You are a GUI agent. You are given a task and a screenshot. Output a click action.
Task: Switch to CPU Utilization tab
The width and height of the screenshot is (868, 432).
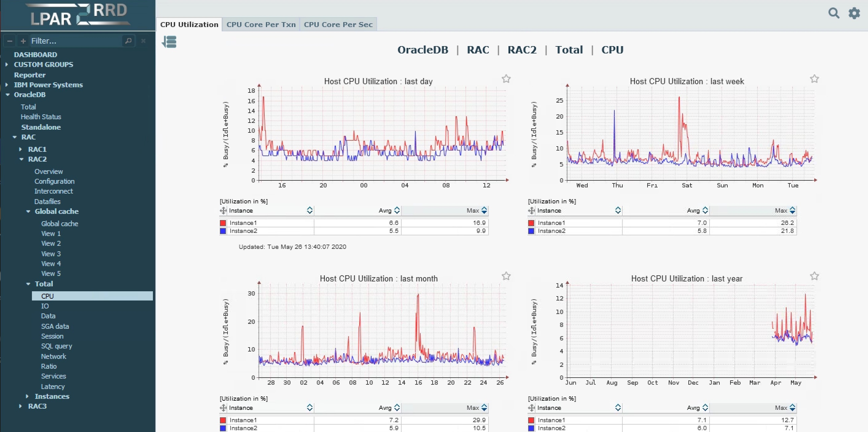coord(189,24)
